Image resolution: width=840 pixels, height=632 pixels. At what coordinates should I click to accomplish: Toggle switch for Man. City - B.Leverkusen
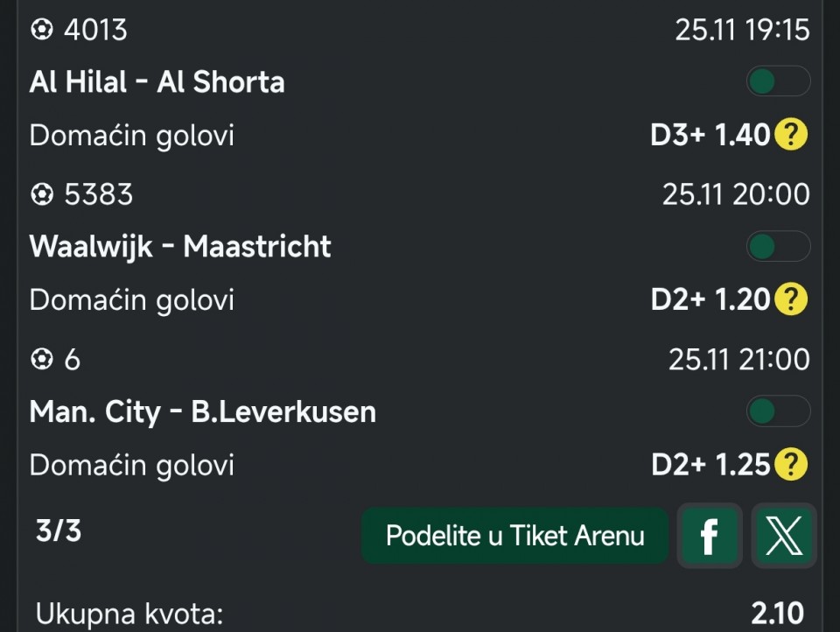click(x=777, y=411)
